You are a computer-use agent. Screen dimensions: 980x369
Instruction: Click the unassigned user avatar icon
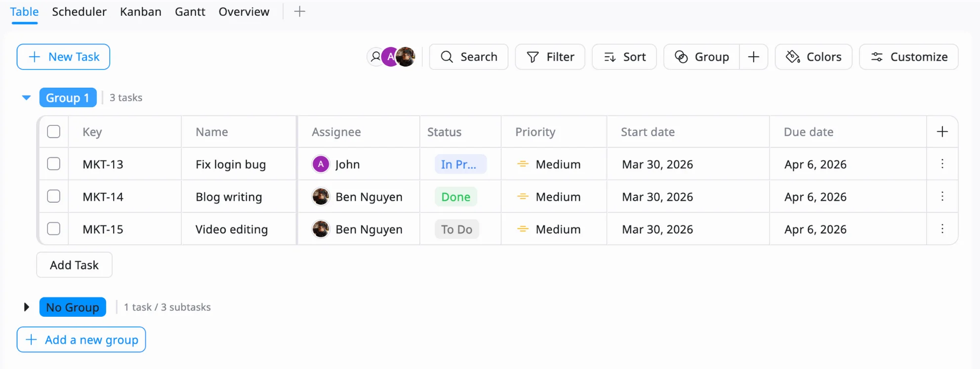pos(375,57)
